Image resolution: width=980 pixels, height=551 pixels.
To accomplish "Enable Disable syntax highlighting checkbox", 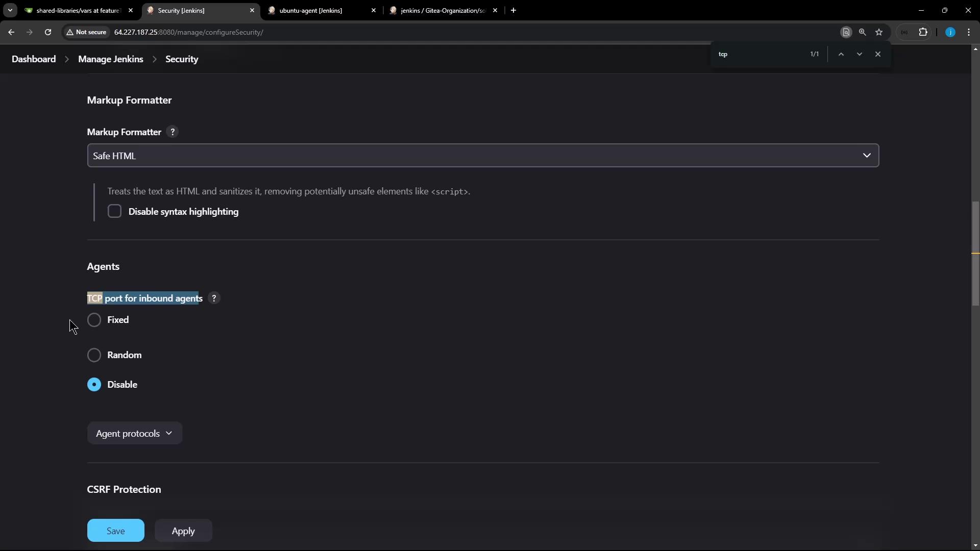I will (x=114, y=212).
